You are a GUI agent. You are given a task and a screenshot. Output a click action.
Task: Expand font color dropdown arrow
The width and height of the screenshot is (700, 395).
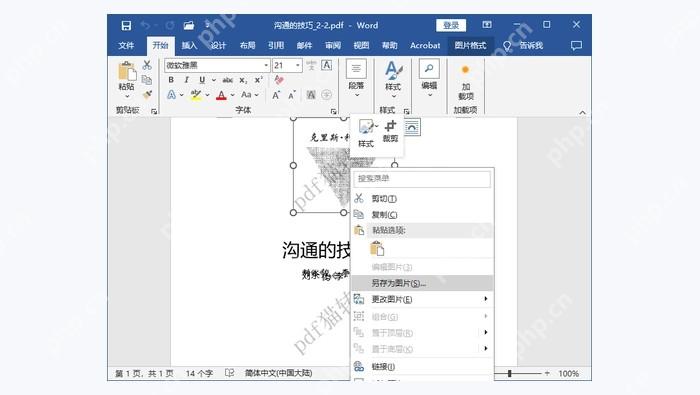[233, 95]
